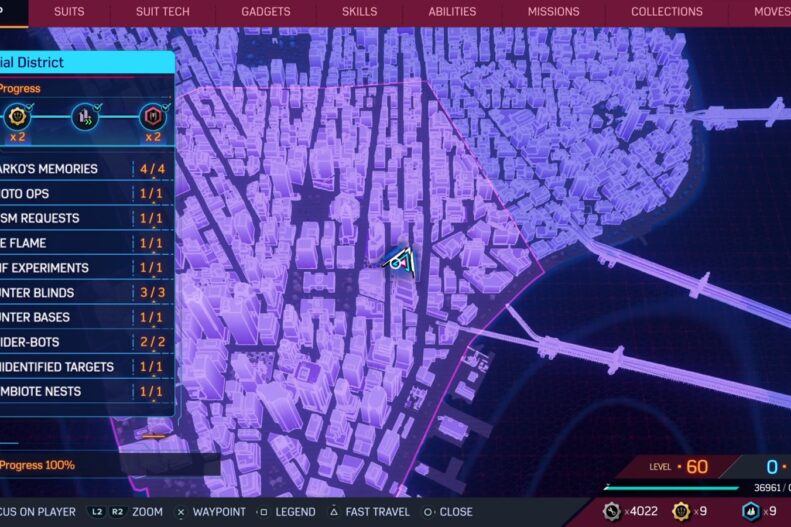The height and width of the screenshot is (527, 791).
Task: Click the R2 zoom button icon
Action: [117, 512]
